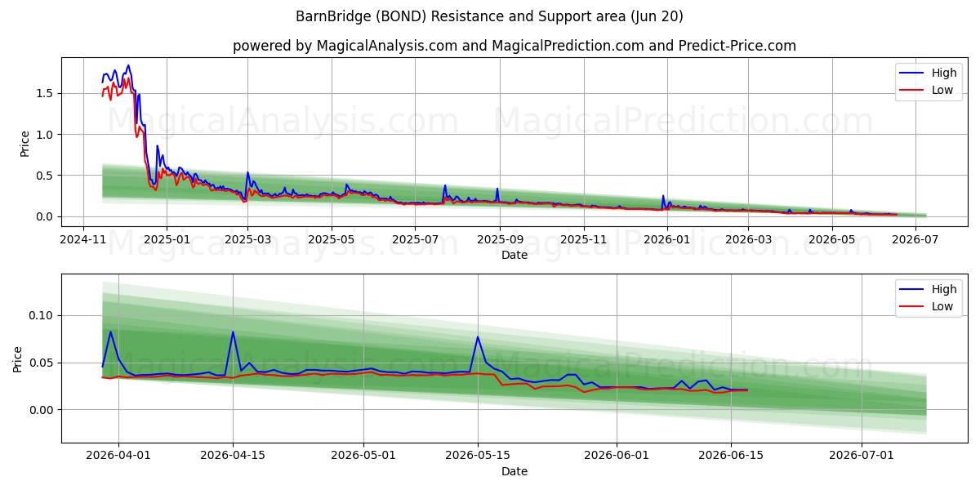This screenshot has height=490, width=980.
Task: Click the upper chart's 'Price' y-axis label
Action: 25,143
